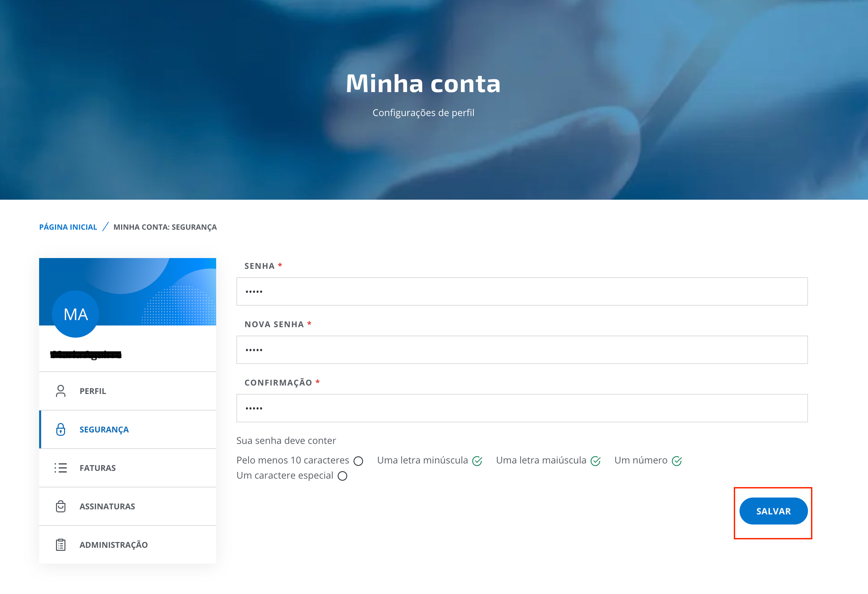Click the Faturas list icon
Viewport: 868px width, 594px height.
coord(60,468)
